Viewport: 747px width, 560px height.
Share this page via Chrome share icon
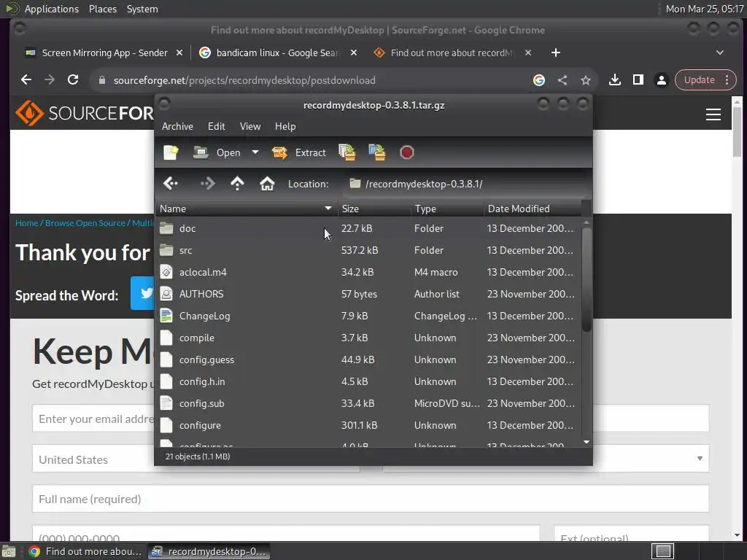pyautogui.click(x=562, y=80)
